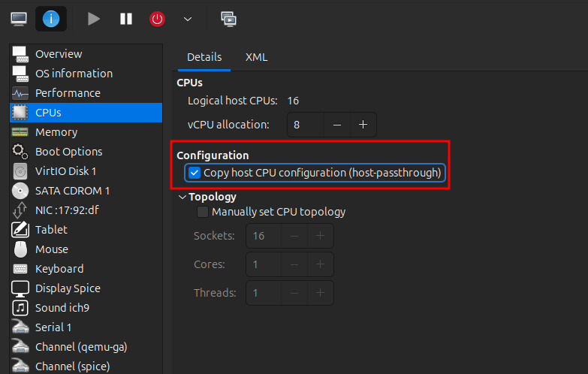Click the graphical console monitor icon

(19, 19)
